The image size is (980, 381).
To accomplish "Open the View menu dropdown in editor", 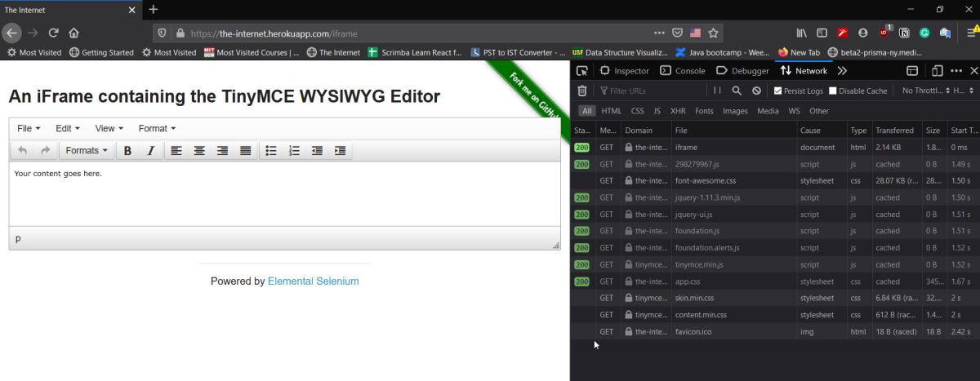I will click(109, 128).
